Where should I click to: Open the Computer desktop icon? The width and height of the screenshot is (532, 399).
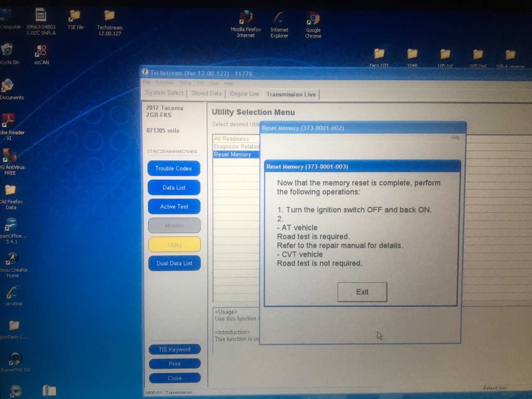[x=9, y=19]
